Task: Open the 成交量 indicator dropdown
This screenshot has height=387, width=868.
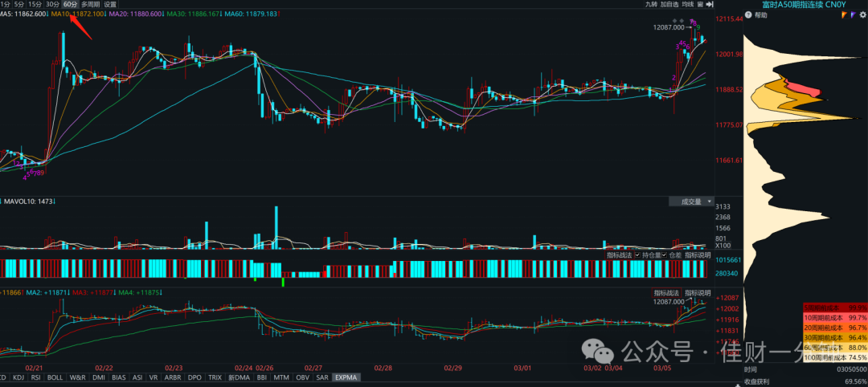Action: pyautogui.click(x=691, y=202)
